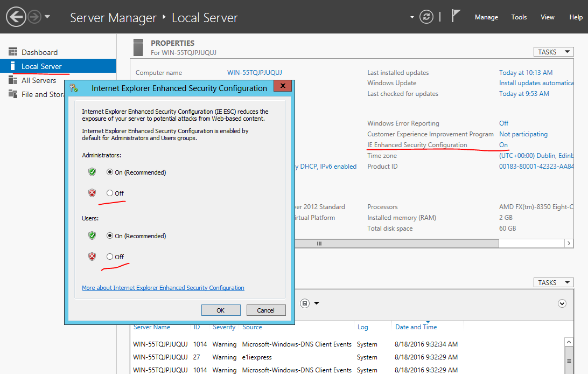Click the forward navigation arrow
Screen dimensions: 588x374
tap(34, 17)
